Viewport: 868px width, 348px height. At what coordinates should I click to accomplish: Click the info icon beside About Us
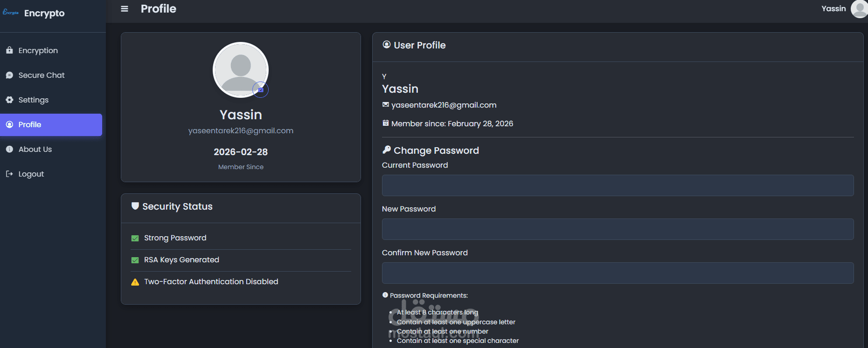pyautogui.click(x=9, y=149)
